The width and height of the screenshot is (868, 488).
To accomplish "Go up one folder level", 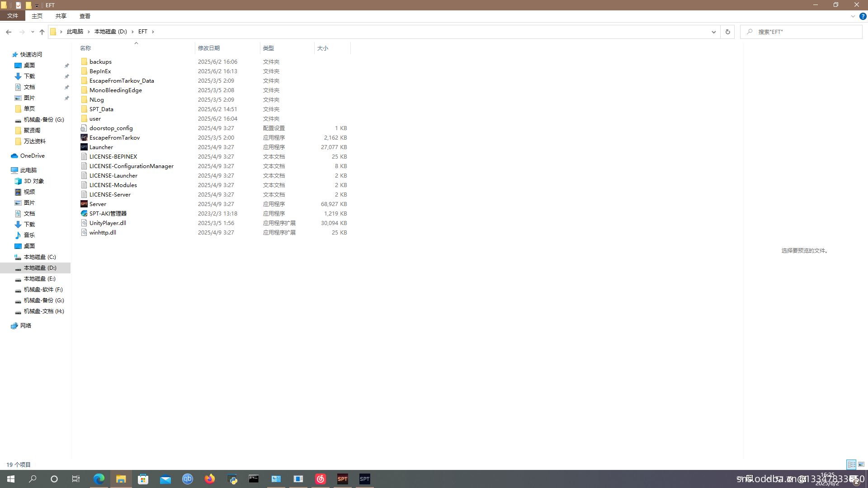I will [42, 32].
